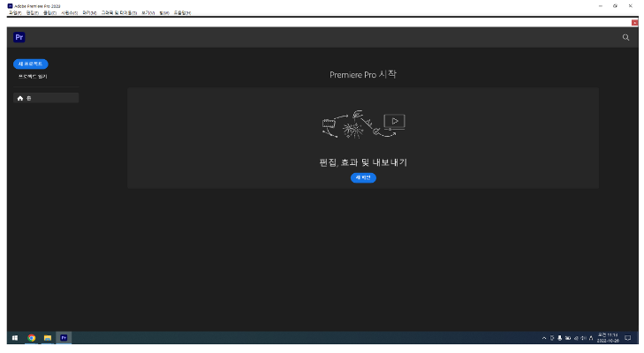Minimize the Premiere Pro window
The height and width of the screenshot is (353, 644).
[601, 6]
